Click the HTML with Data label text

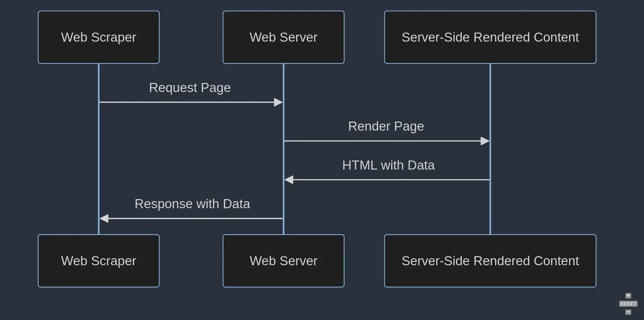point(388,165)
